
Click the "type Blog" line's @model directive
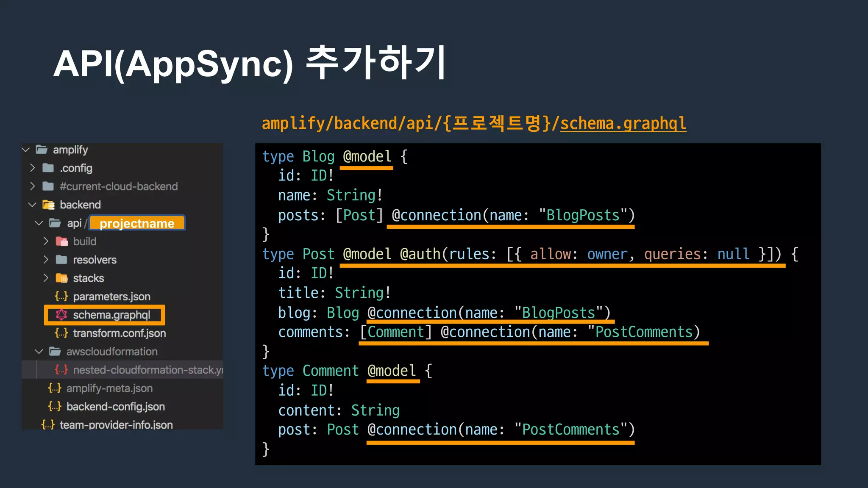pos(367,157)
